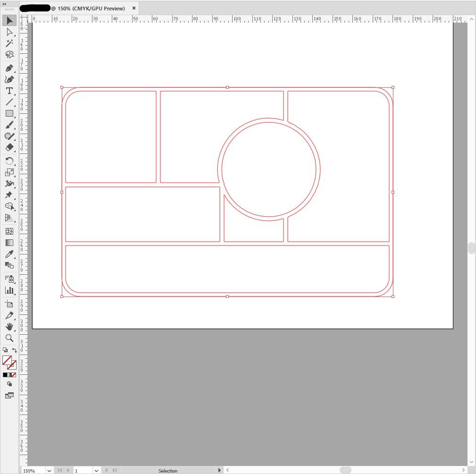Select the Line Segment tool

[9, 102]
